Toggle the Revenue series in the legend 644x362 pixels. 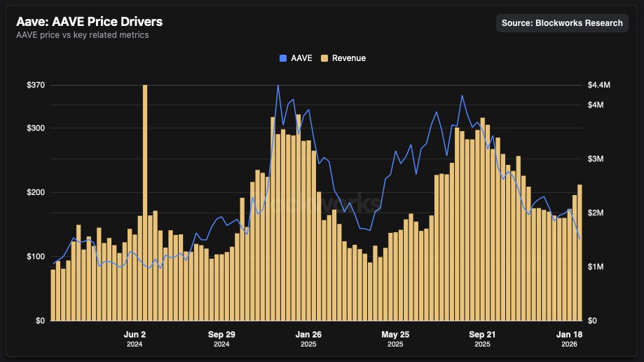click(343, 58)
